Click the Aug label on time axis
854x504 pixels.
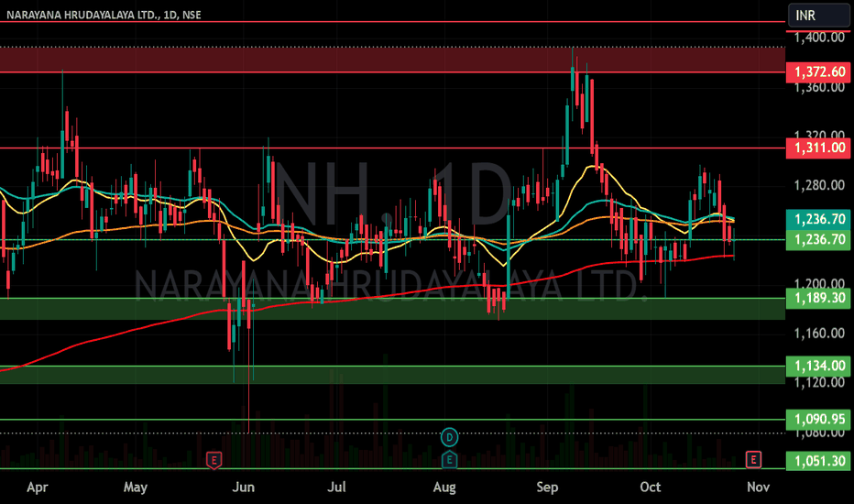(444, 488)
